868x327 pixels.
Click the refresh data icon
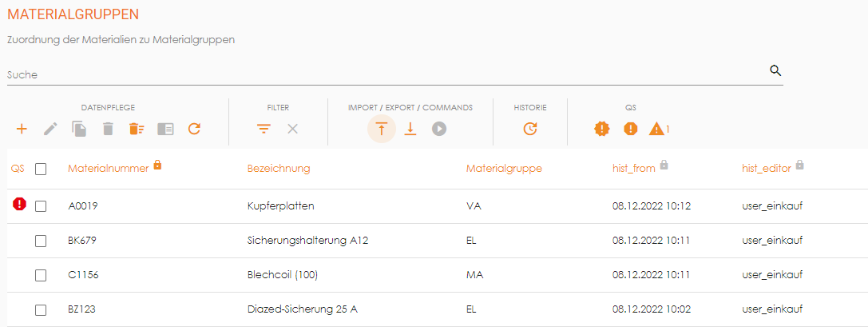pos(194,129)
